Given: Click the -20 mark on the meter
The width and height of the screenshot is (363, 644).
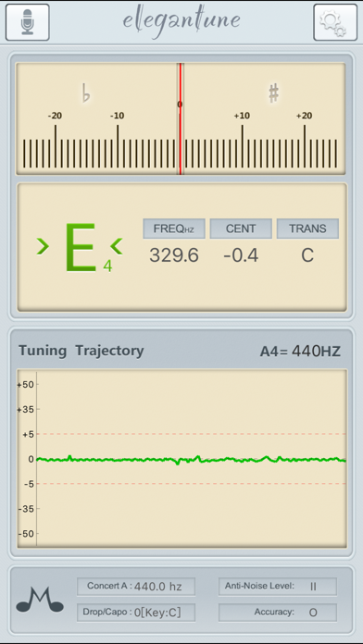Looking at the screenshot, I should point(55,116).
